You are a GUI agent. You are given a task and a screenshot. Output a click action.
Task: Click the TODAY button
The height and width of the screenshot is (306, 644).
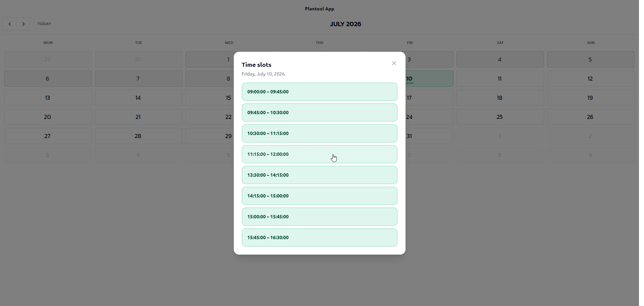44,24
